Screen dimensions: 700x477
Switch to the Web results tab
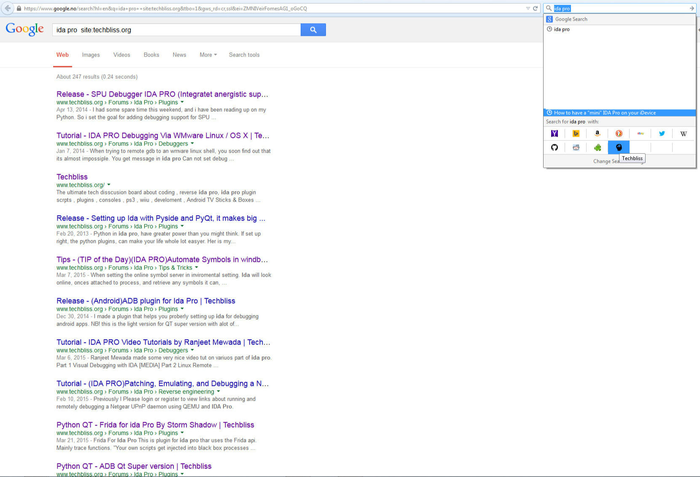click(x=62, y=55)
